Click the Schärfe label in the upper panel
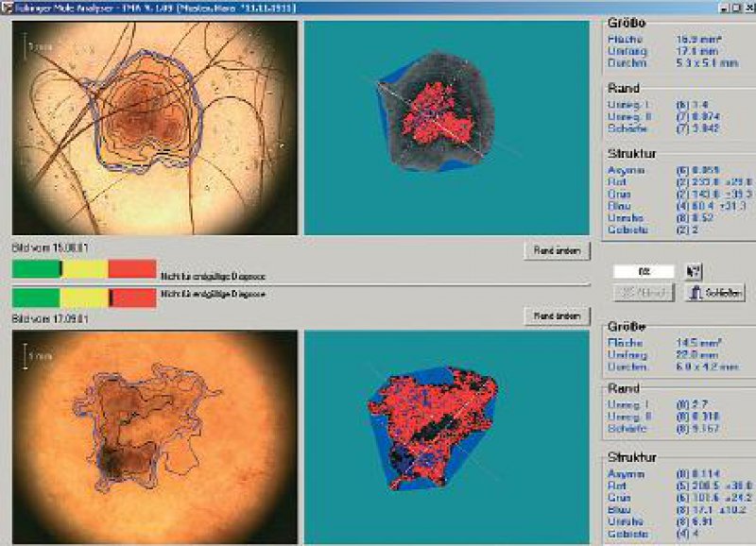Viewport: 756px width, 546px height. [x=627, y=128]
